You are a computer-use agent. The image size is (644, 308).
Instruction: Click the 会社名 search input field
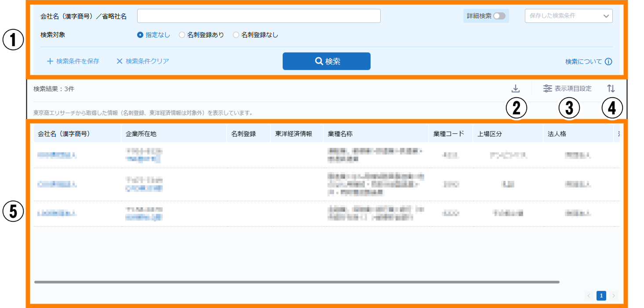coord(258,16)
